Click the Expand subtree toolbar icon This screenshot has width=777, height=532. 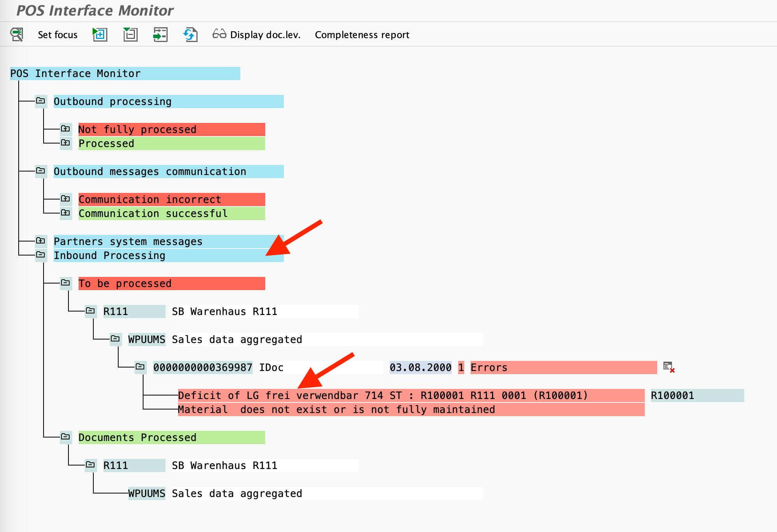100,35
